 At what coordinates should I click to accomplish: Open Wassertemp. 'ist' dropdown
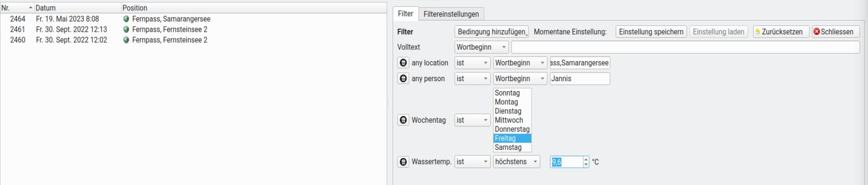(472, 162)
